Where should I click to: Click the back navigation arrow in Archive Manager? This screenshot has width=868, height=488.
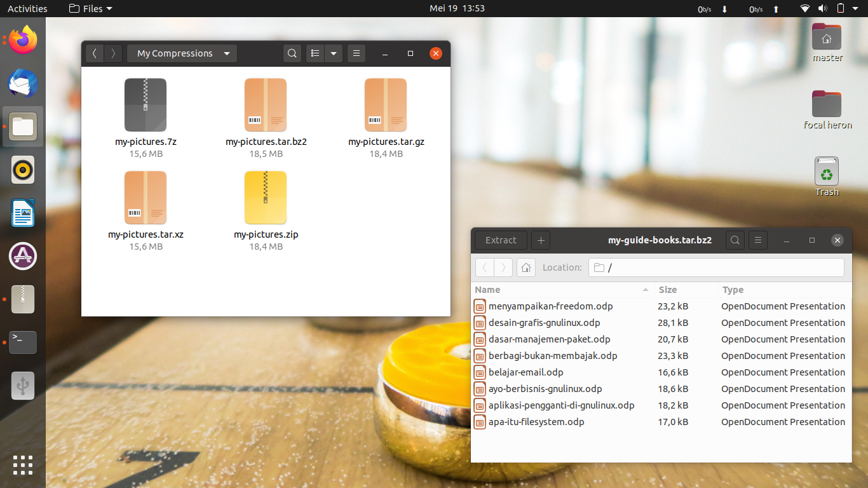coord(485,267)
